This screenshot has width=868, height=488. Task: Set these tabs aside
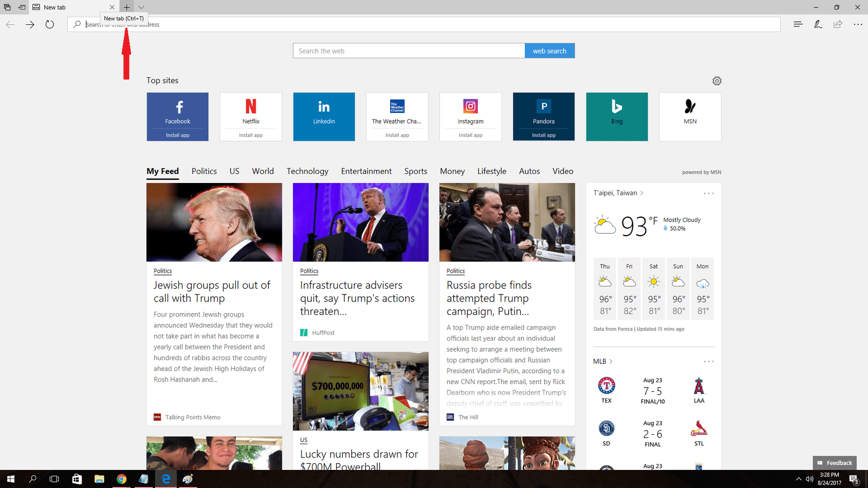click(x=22, y=7)
